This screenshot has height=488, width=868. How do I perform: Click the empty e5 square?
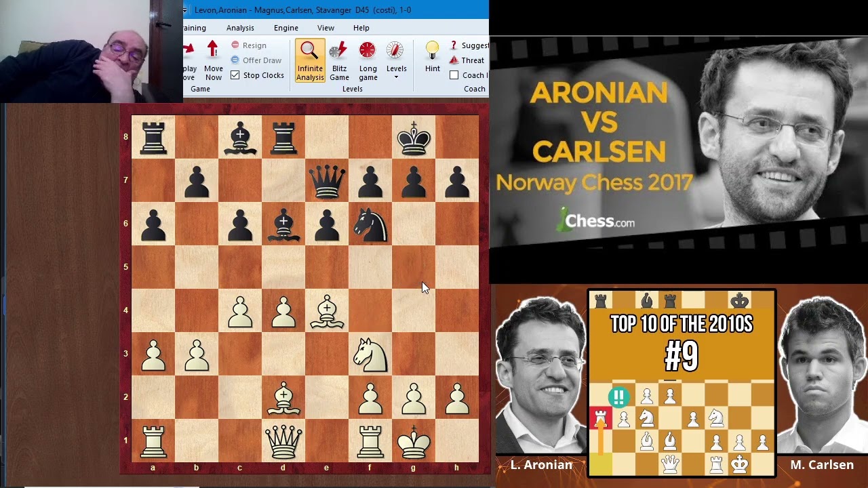click(327, 267)
